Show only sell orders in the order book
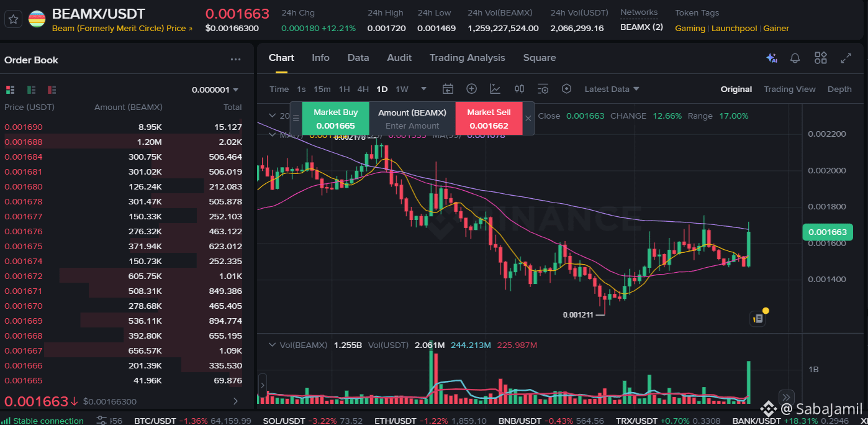The height and width of the screenshot is (425, 868). (x=52, y=89)
